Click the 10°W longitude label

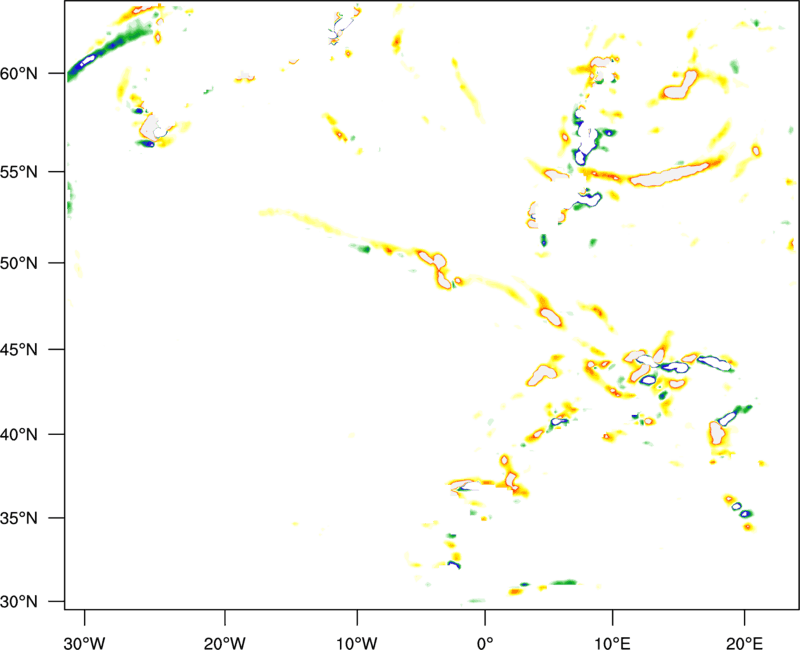[357, 643]
